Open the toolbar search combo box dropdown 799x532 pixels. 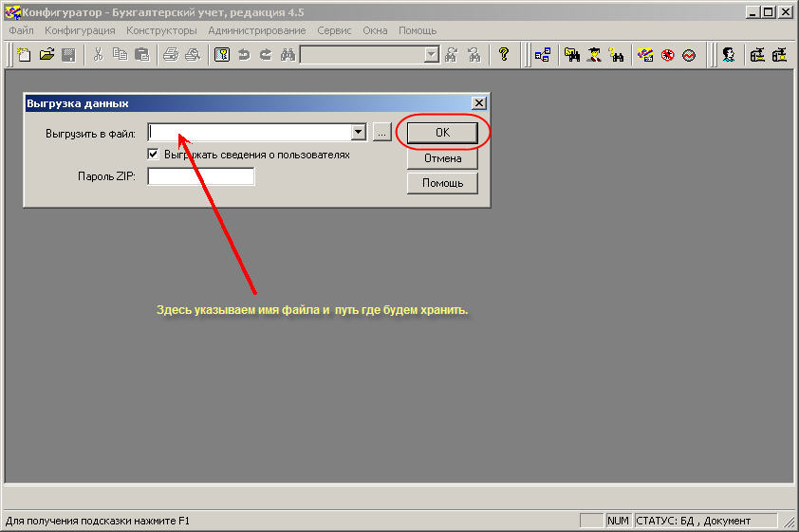[x=432, y=54]
